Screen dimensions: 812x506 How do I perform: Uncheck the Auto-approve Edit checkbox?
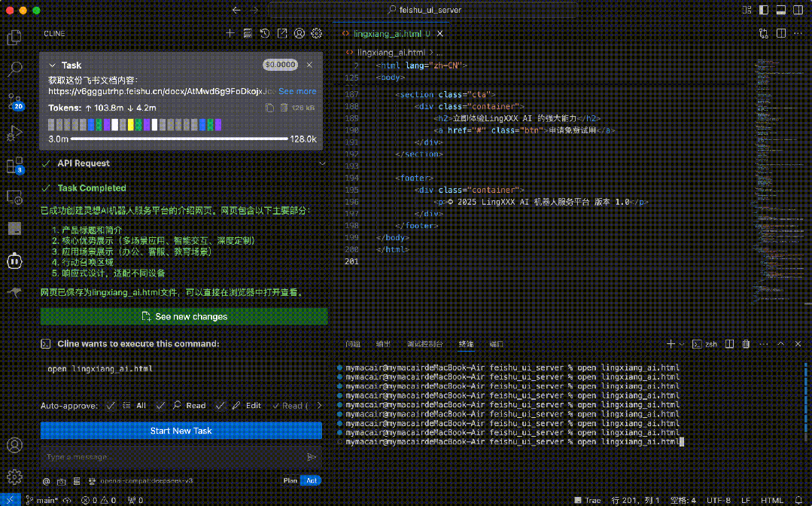220,405
